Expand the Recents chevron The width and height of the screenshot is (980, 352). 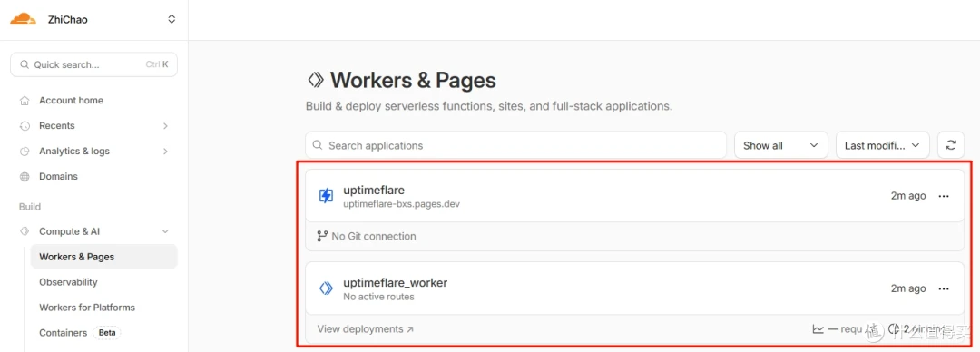click(166, 126)
